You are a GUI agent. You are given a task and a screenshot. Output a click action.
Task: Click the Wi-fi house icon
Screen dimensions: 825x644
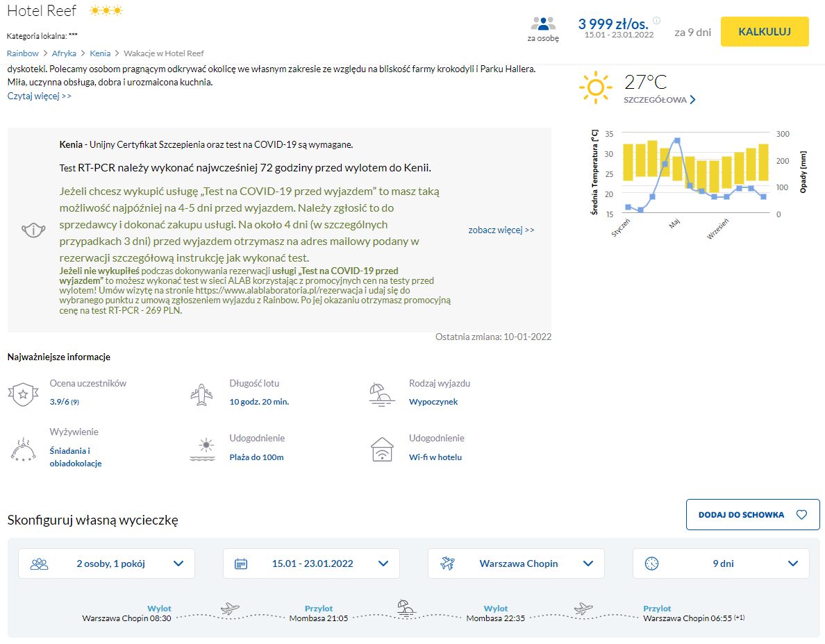(x=382, y=449)
